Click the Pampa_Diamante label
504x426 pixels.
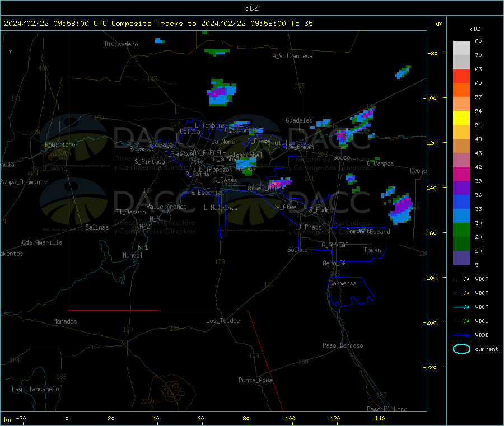click(24, 182)
